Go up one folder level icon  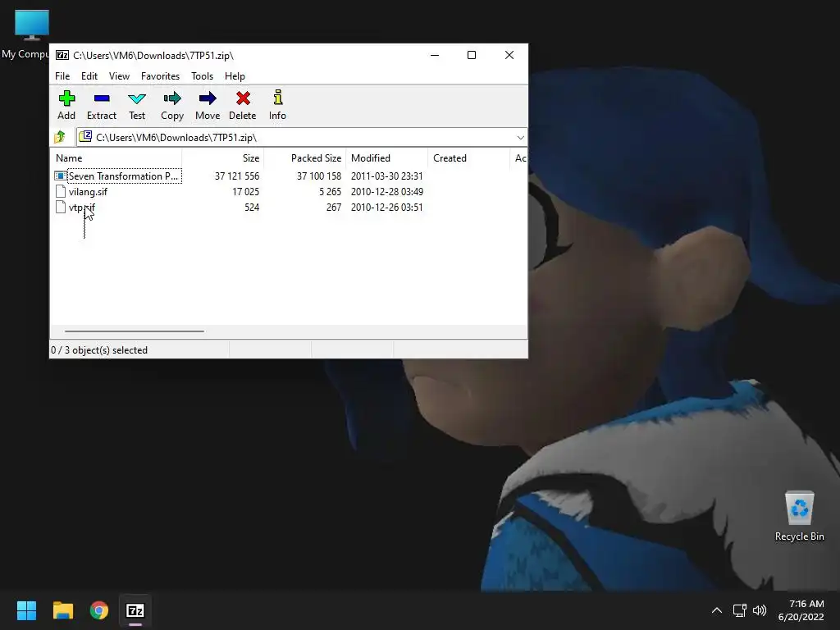click(x=59, y=137)
